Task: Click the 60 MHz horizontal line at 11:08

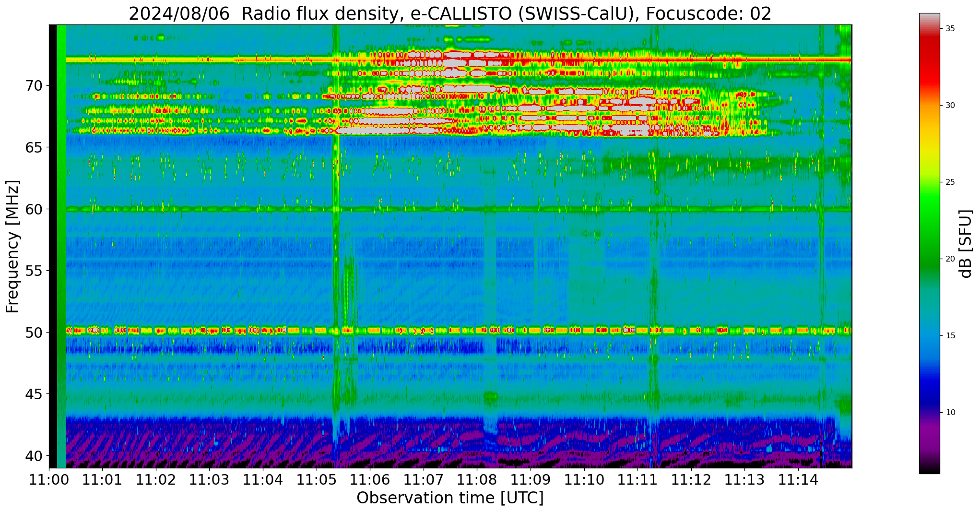Action: click(477, 209)
